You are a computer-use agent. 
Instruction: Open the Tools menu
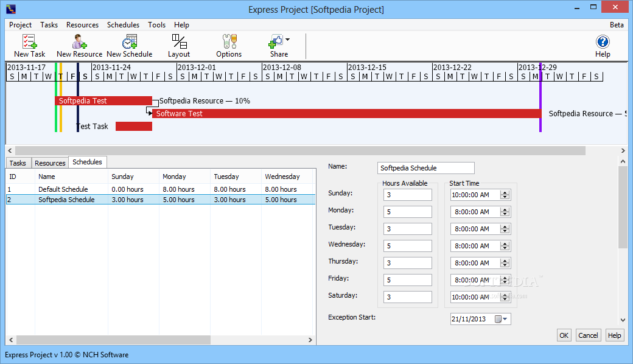pos(156,25)
